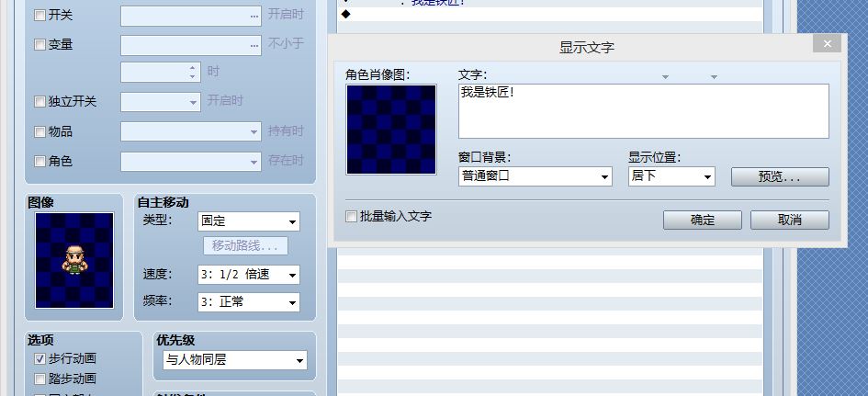The image size is (868, 396).
Task: Cancel with the 取消 button
Action: 789,220
